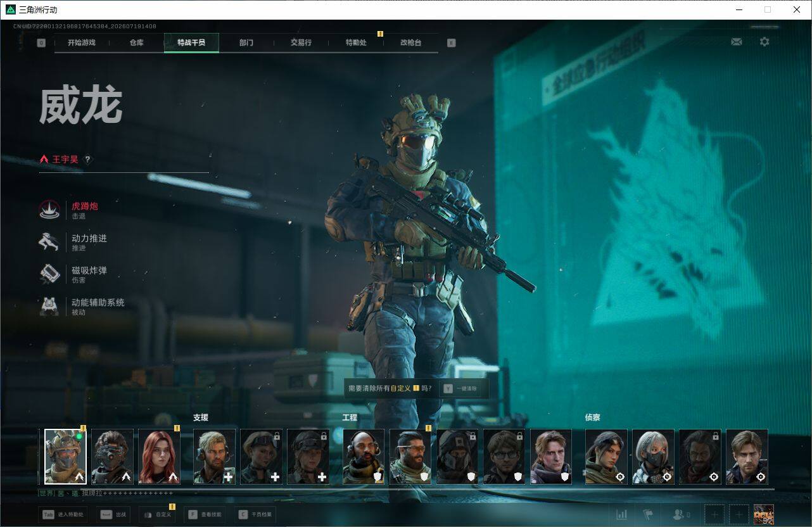Open the friends list icon

(681, 514)
